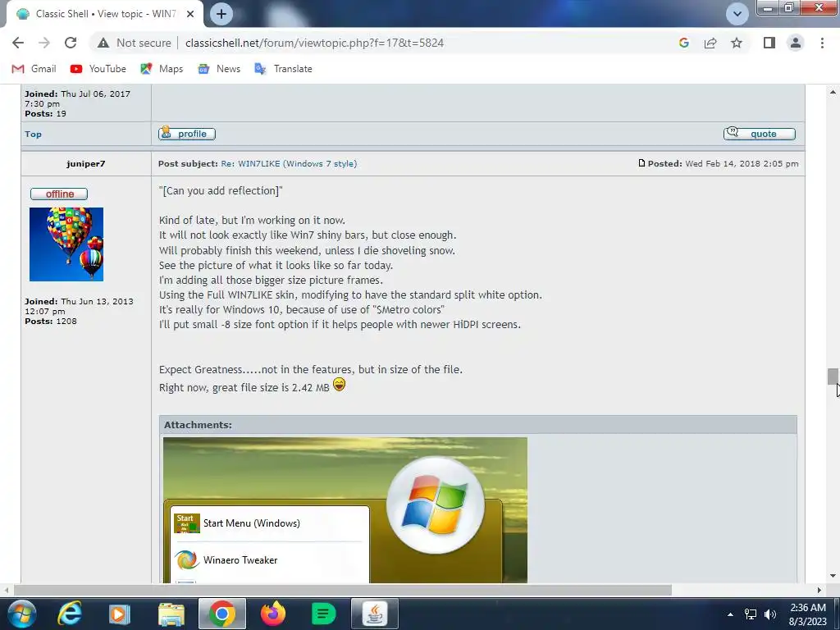This screenshot has height=630, width=840.
Task: Click the horizontal scrollbar thumb
Action: point(342,590)
